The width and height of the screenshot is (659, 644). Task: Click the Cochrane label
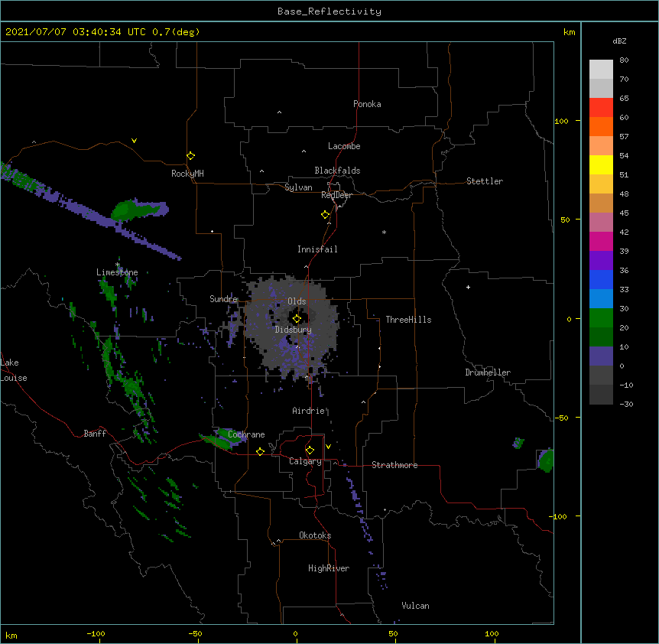point(246,434)
